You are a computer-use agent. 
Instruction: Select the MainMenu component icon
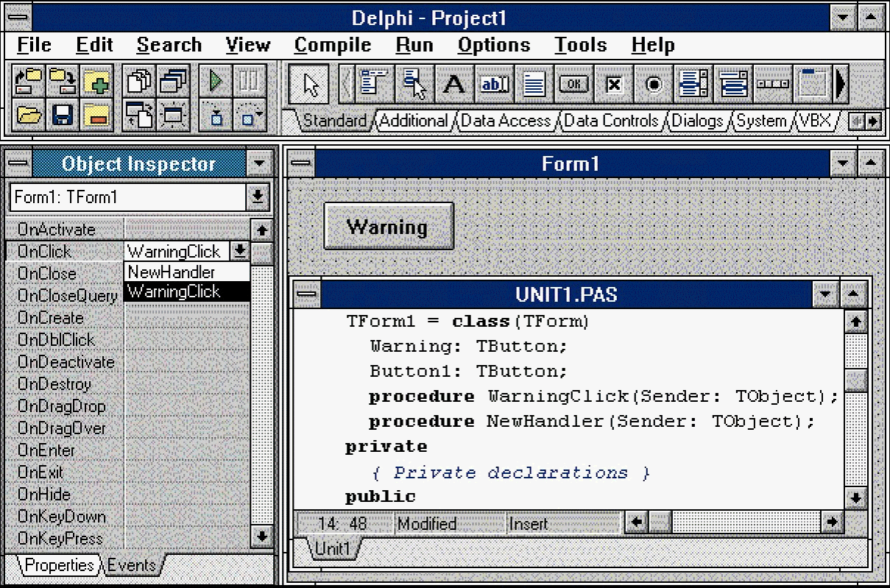point(375,85)
